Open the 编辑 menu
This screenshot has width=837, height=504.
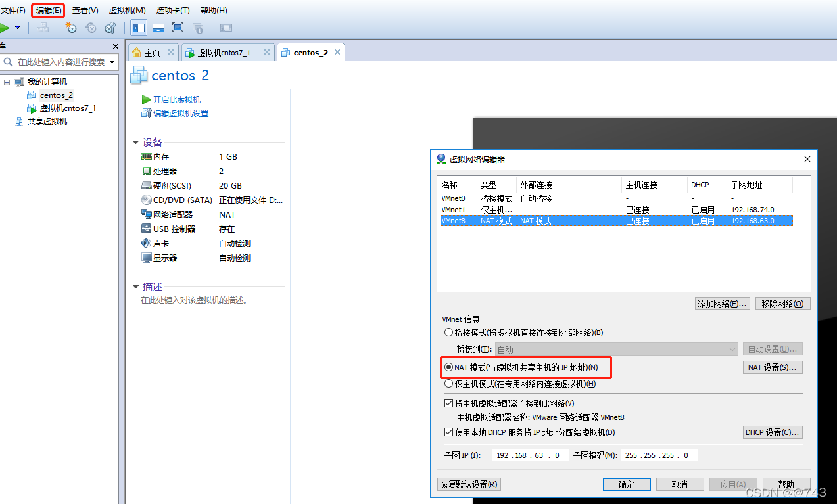pos(47,10)
